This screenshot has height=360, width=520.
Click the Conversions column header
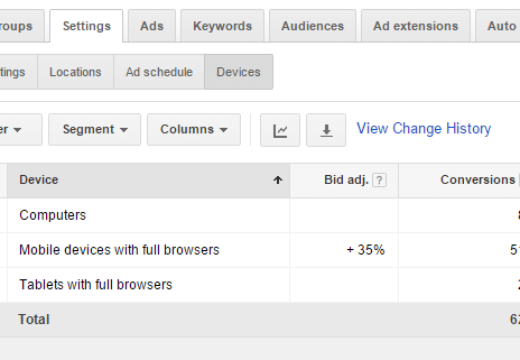pyautogui.click(x=478, y=180)
